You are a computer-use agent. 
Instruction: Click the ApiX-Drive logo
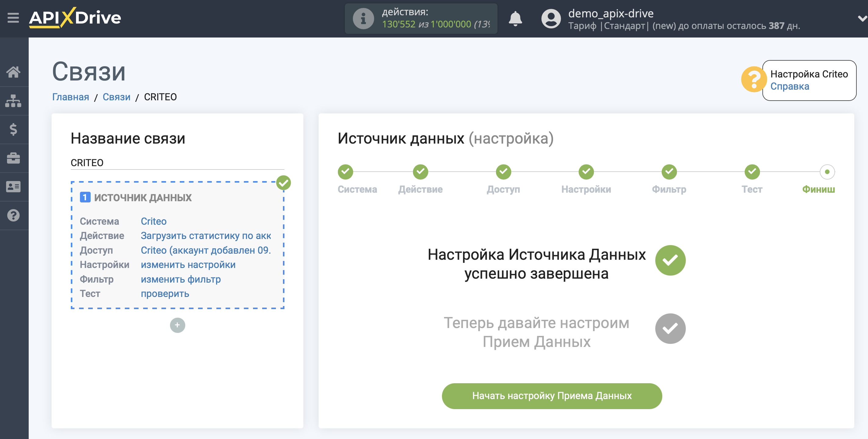75,17
